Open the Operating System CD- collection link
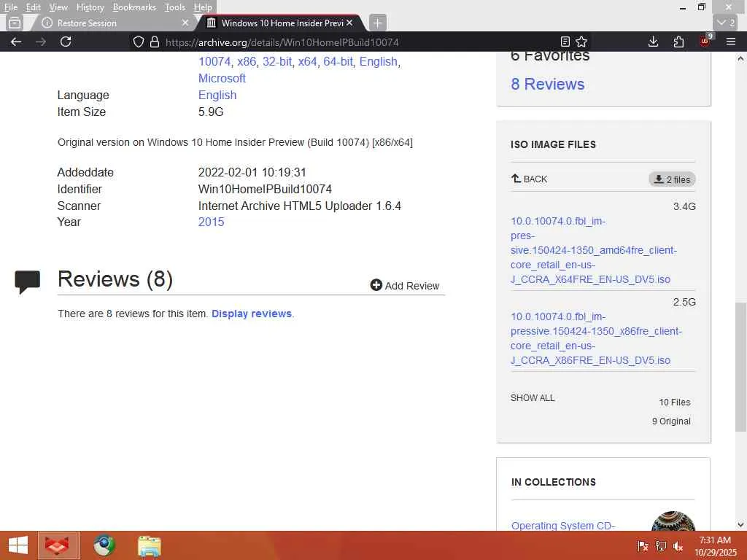Screen dimensions: 747x560 click(563, 525)
